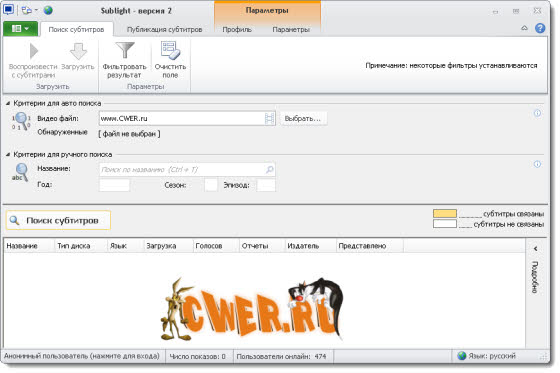
Task: Collapse Критерии для авто поиска section
Action: (x=8, y=103)
